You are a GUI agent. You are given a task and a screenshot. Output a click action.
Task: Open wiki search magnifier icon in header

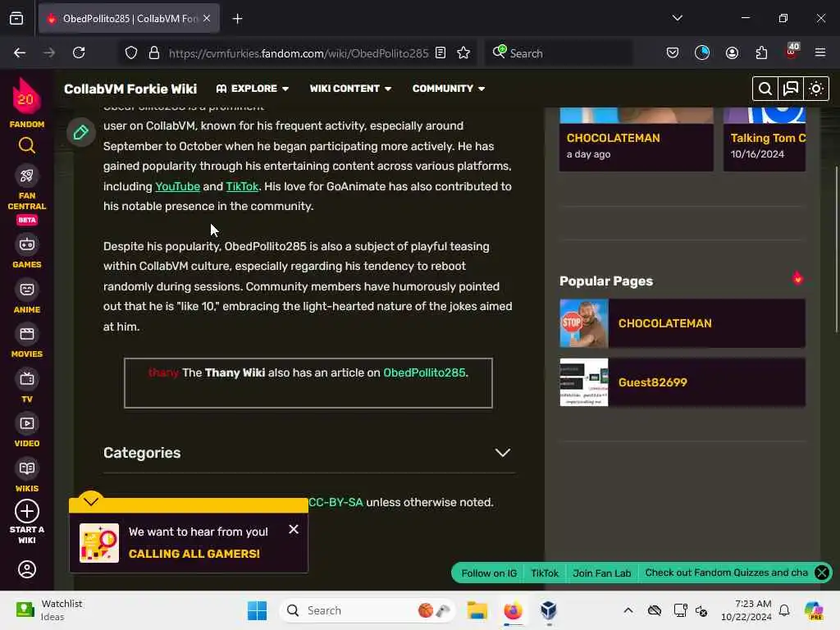coord(765,89)
